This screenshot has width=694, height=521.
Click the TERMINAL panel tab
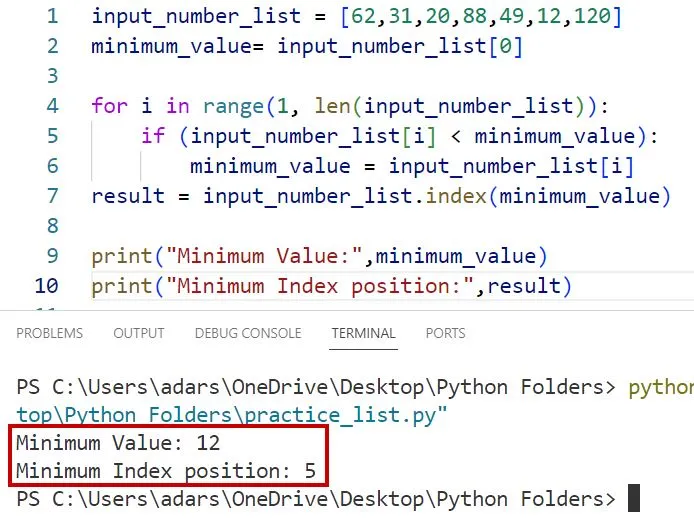tap(364, 333)
